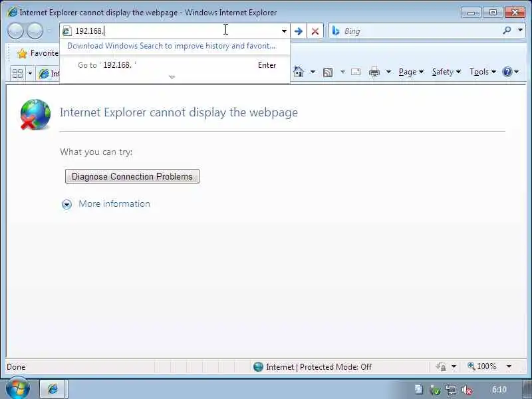Viewport: 532px width, 399px height.
Task: Click inside the address bar field
Action: click(x=175, y=31)
